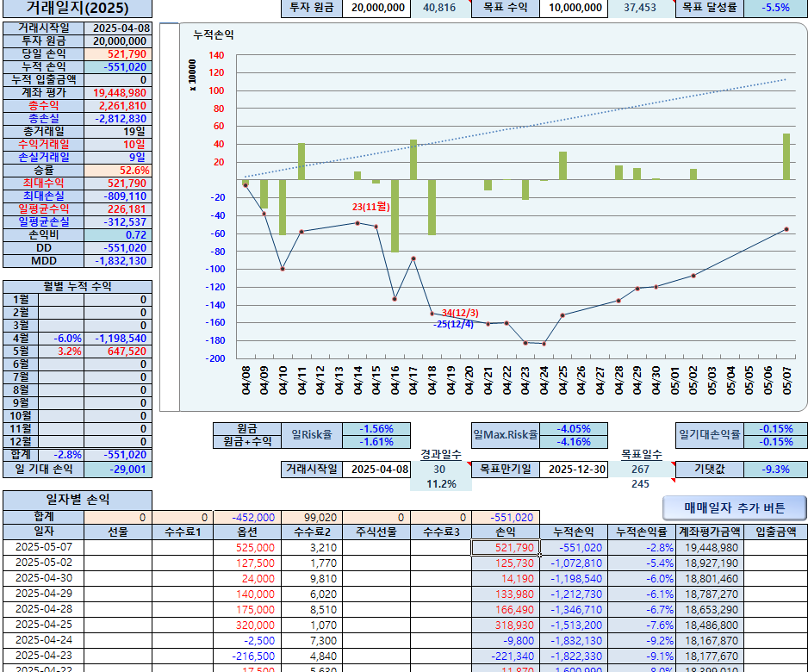
Task: Click the 입출금액 column header
Action: [x=775, y=532]
